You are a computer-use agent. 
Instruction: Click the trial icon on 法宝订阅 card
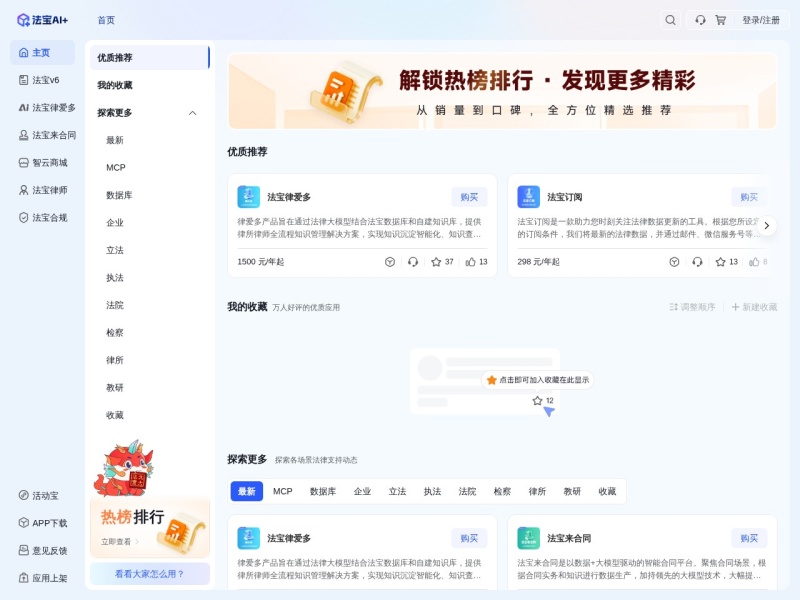tap(674, 262)
